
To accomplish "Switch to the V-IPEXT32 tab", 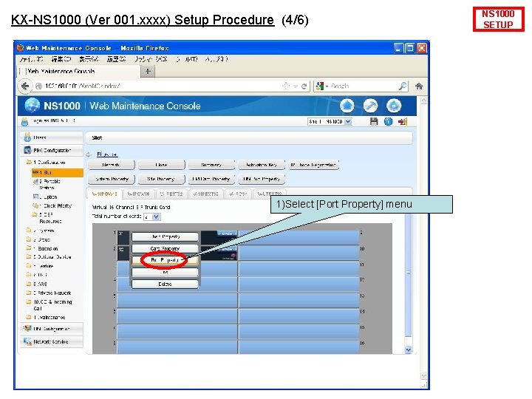I will 171,194.
